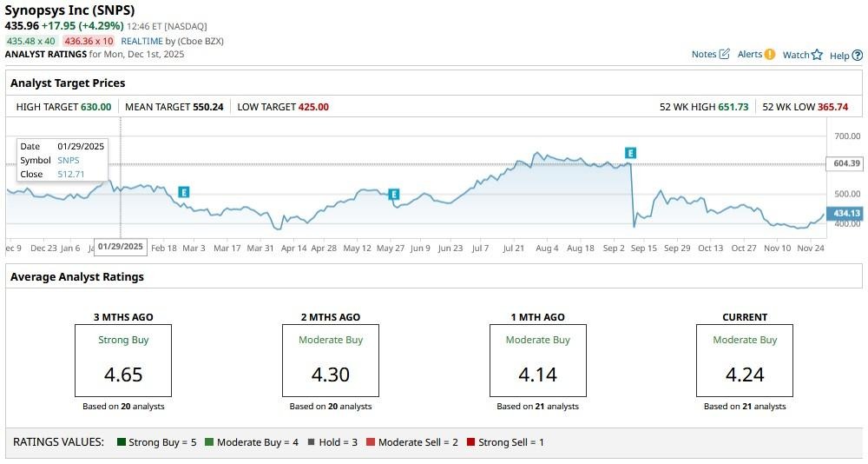
Task: Click the HIGH TARGET 630.00 value
Action: pyautogui.click(x=96, y=107)
